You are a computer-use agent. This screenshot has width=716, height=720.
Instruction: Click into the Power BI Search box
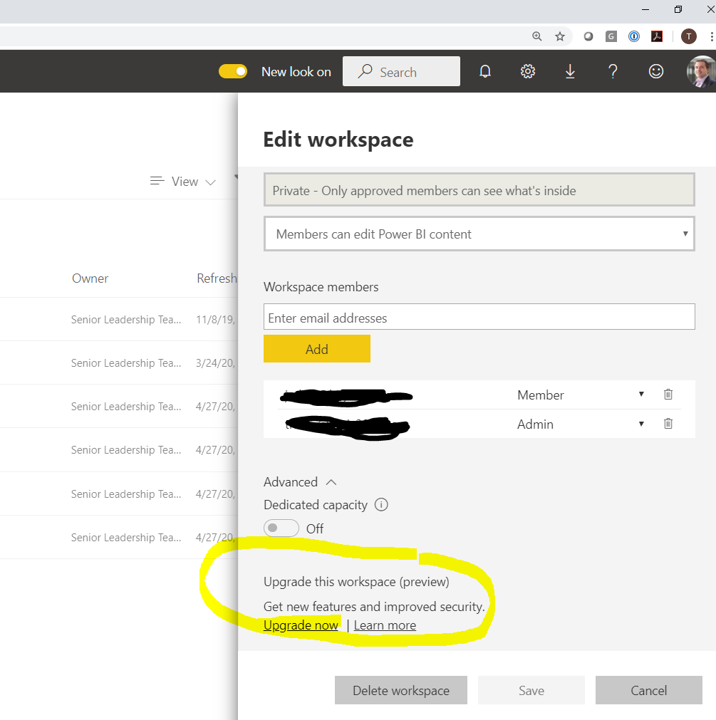click(x=401, y=71)
